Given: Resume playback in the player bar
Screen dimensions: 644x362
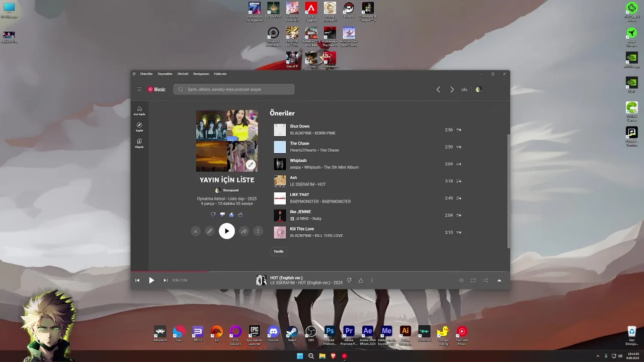Looking at the screenshot, I should (x=151, y=281).
